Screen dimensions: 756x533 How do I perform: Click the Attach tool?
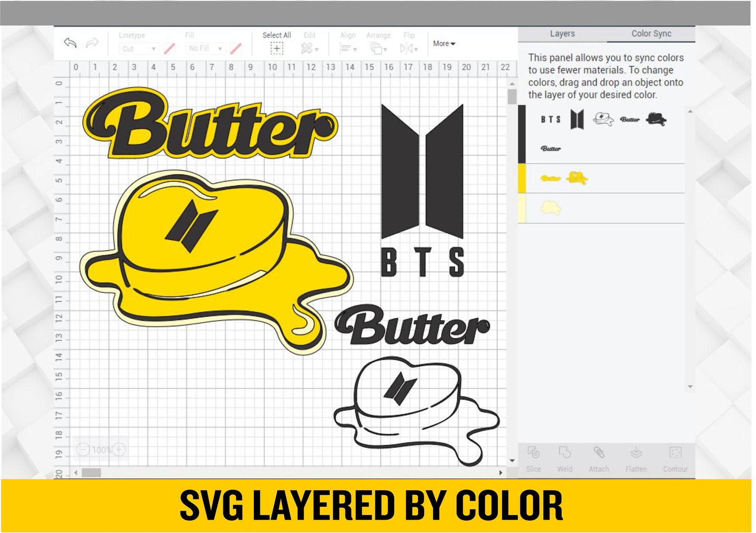599,459
